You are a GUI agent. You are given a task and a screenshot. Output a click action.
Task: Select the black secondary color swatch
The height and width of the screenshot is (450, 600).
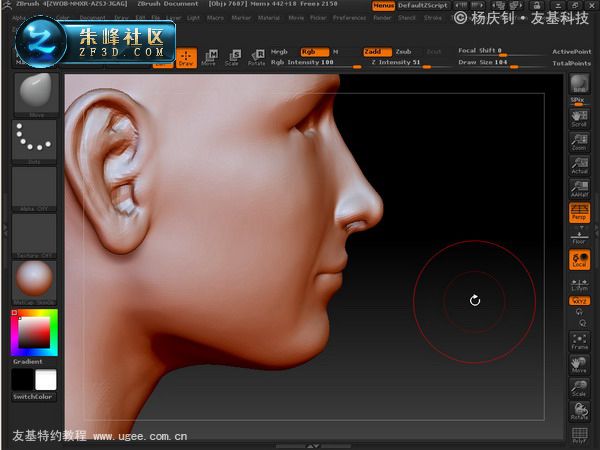23,379
